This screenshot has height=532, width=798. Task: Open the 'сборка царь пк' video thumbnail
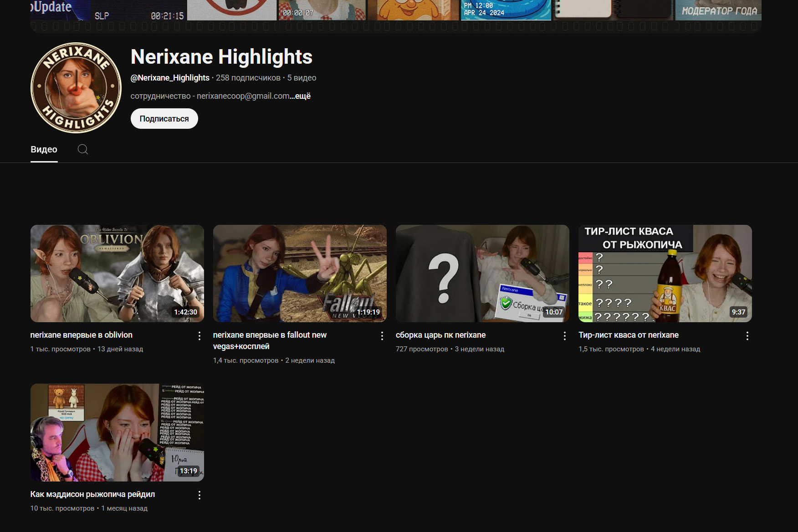pos(482,274)
